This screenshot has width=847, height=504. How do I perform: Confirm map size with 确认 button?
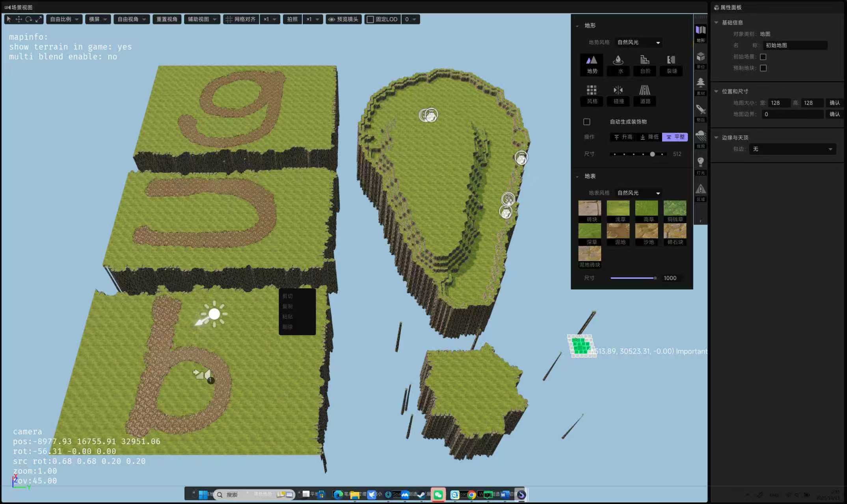[x=834, y=103]
